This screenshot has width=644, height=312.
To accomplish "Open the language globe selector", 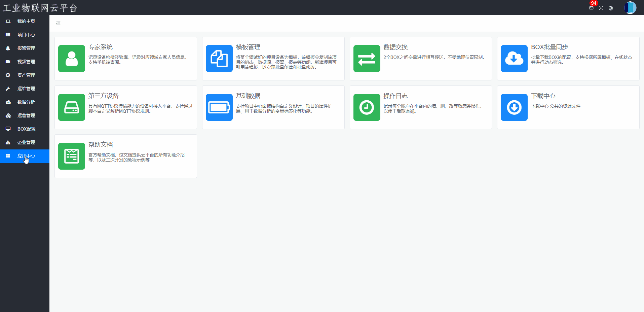I will (611, 8).
